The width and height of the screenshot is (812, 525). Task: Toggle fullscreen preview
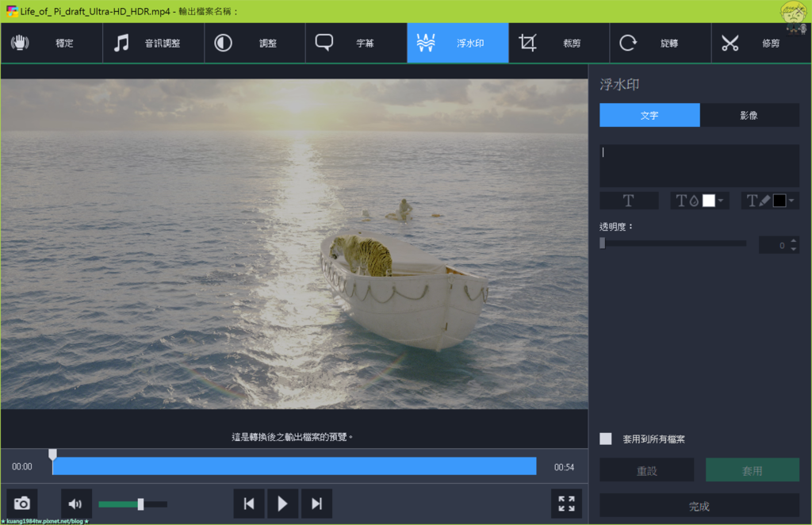(x=566, y=504)
